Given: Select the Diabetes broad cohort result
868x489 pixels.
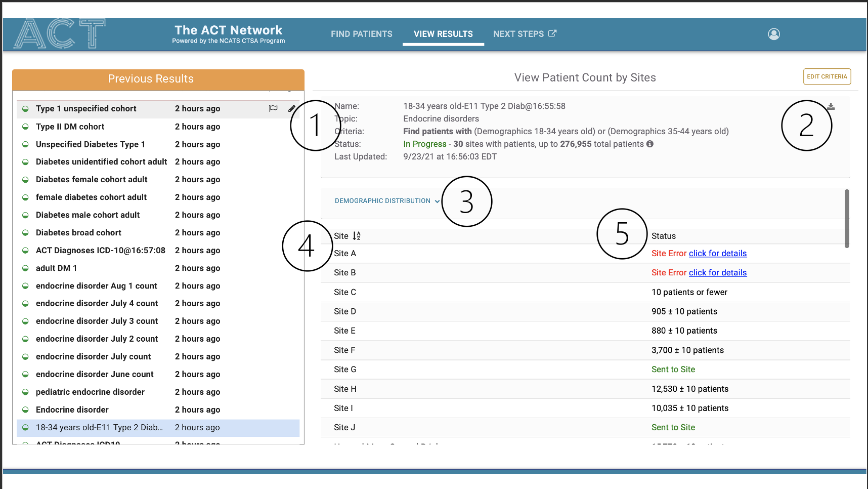Looking at the screenshot, I should (x=78, y=232).
